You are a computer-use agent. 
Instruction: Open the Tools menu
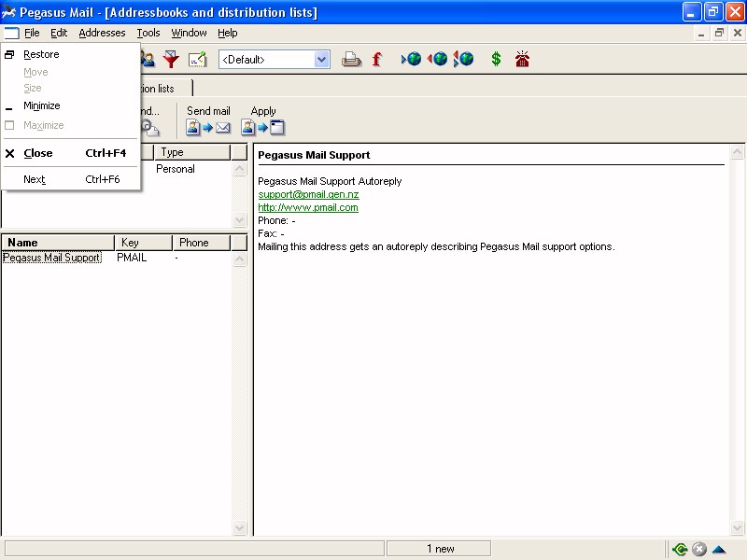148,33
